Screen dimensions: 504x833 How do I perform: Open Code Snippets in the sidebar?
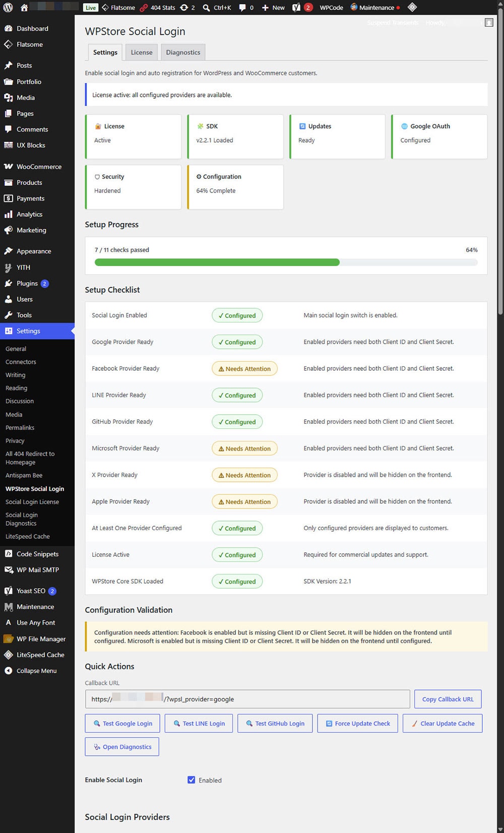tap(37, 554)
